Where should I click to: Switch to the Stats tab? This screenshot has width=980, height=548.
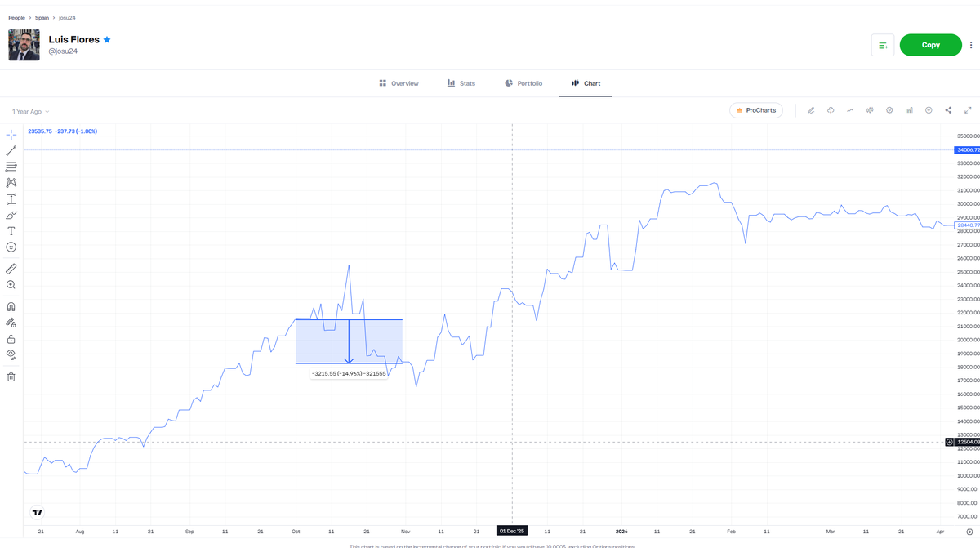coord(461,83)
